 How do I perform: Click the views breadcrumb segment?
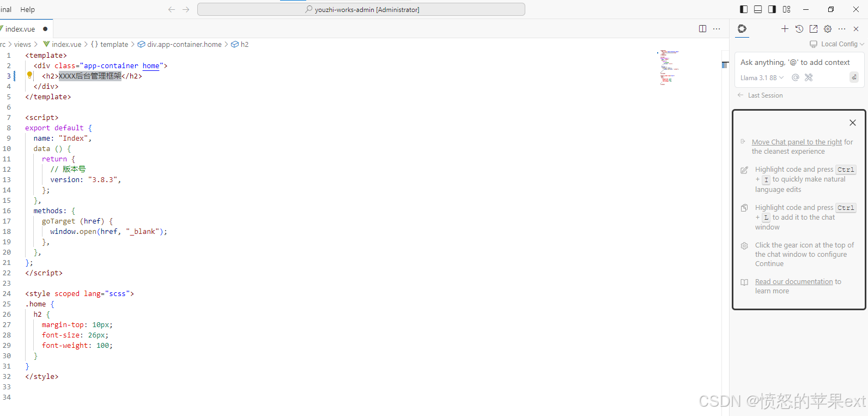click(22, 45)
